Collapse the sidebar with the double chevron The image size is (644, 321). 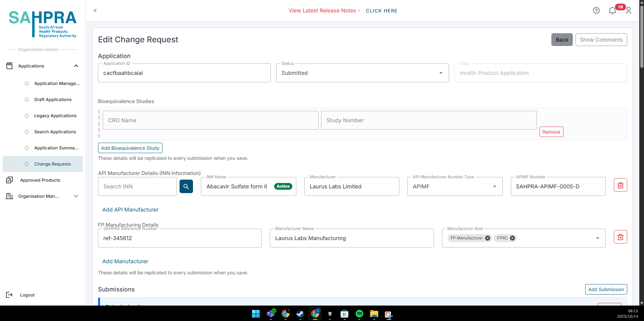pos(95,10)
